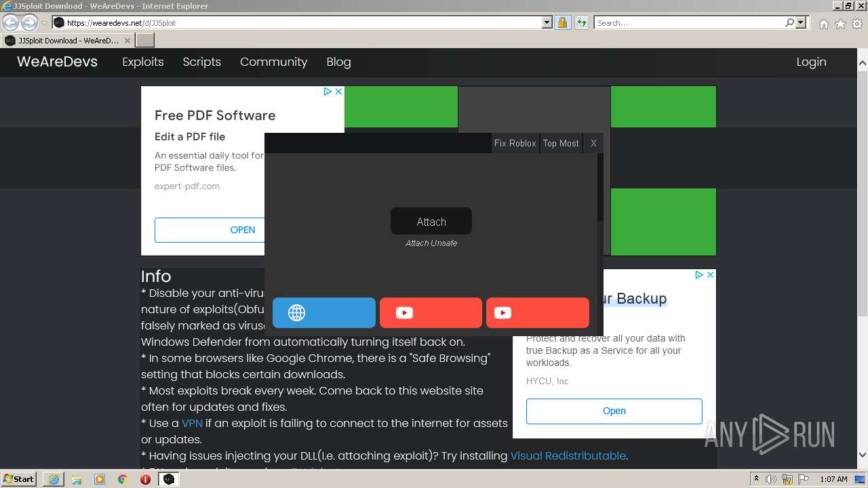The height and width of the screenshot is (488, 868).
Task: Open the recent pages dropdown beside the Forward arrow
Action: point(44,22)
